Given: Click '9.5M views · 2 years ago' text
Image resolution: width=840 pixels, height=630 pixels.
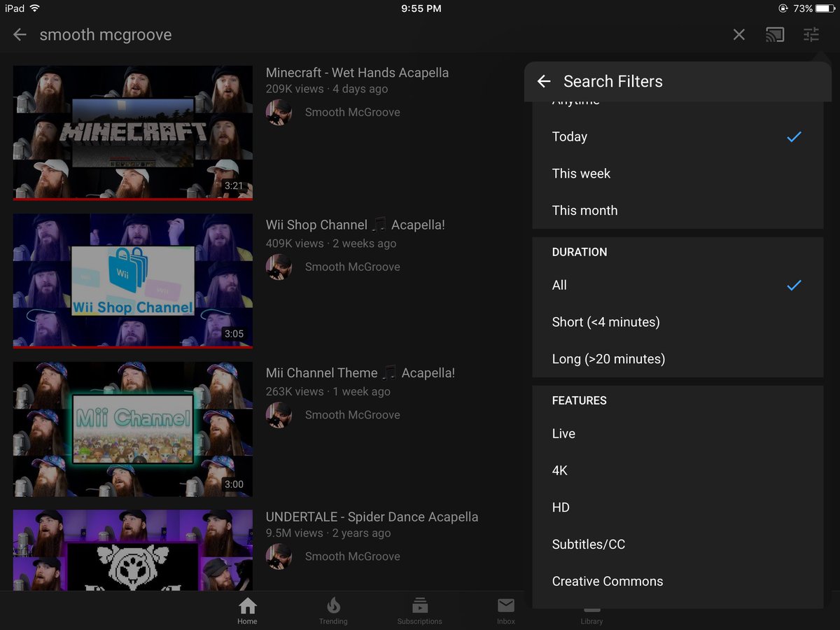Looking at the screenshot, I should coord(328,533).
